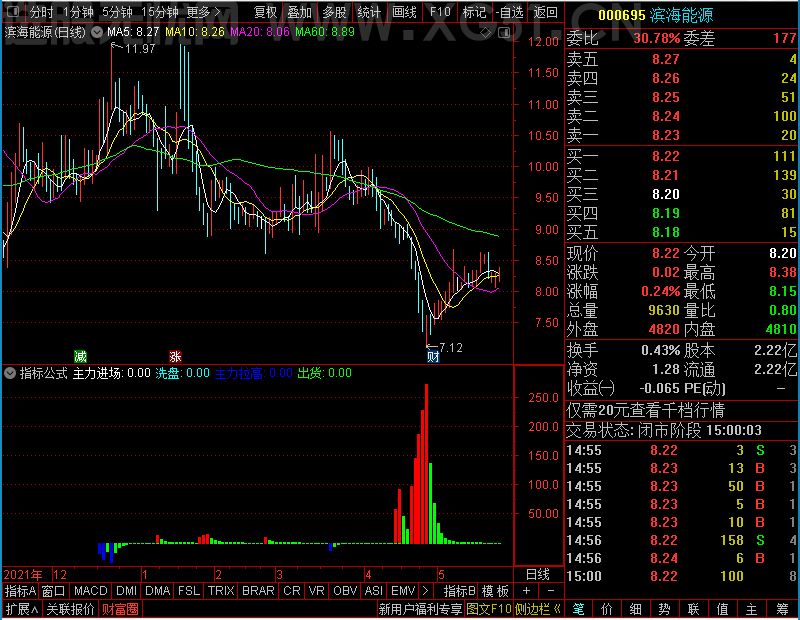The image size is (800, 620).
Task: Zoom in the chart with + button
Action: coord(526,591)
